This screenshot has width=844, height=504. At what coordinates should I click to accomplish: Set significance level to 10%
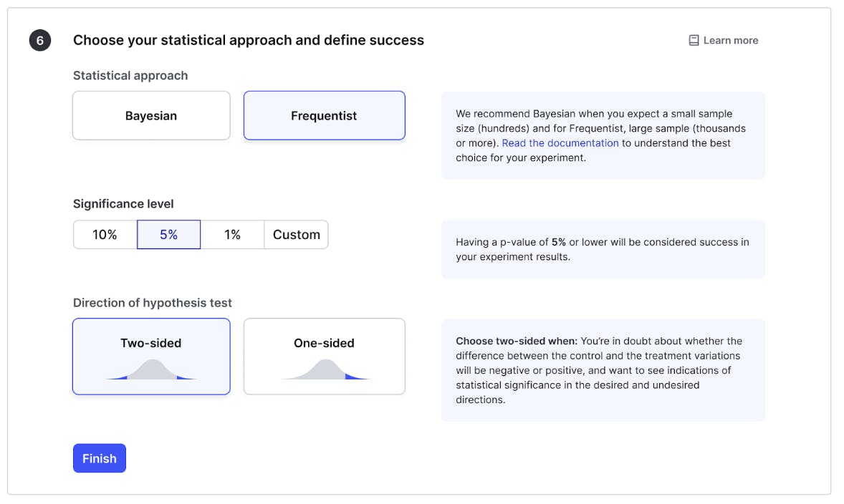[x=105, y=235]
